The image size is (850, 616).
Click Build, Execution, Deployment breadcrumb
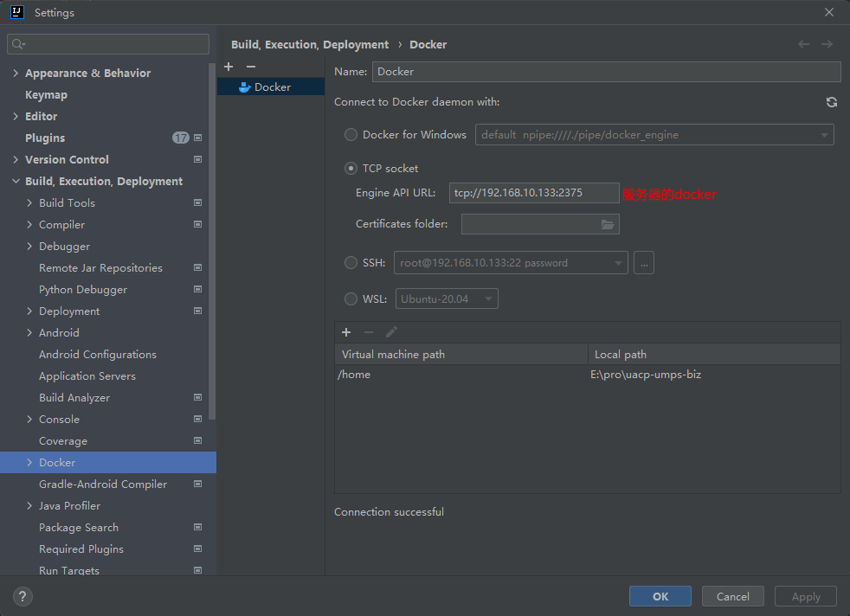310,44
